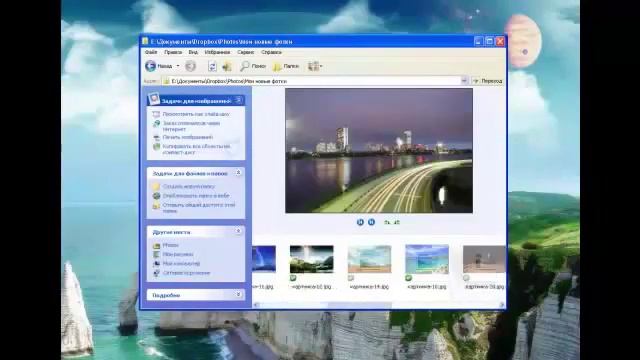Click the filmstrip scrollbar left arrow

[256, 305]
